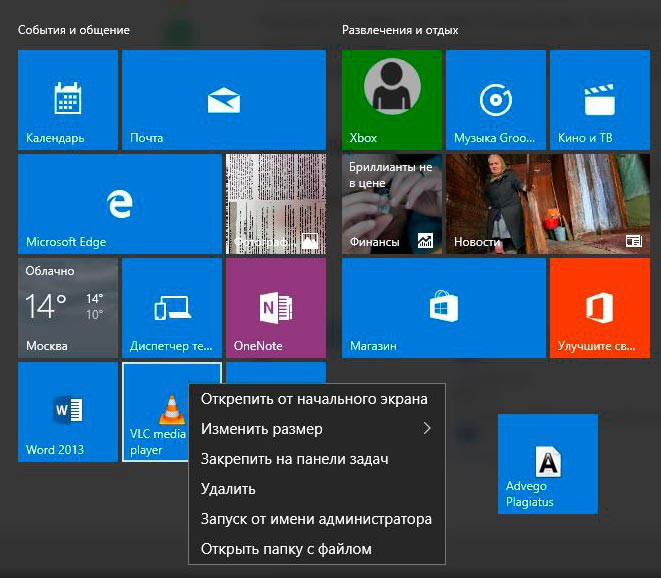The height and width of the screenshot is (578, 661).
Task: Open Диспетчер телефонов tile
Action: click(x=171, y=308)
